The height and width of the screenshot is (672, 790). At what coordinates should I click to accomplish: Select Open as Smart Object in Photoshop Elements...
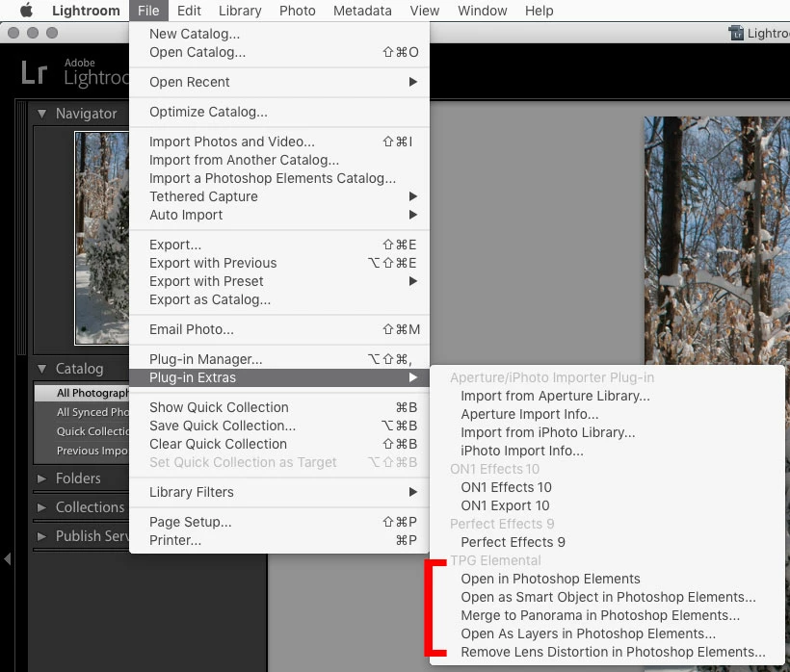click(x=607, y=598)
